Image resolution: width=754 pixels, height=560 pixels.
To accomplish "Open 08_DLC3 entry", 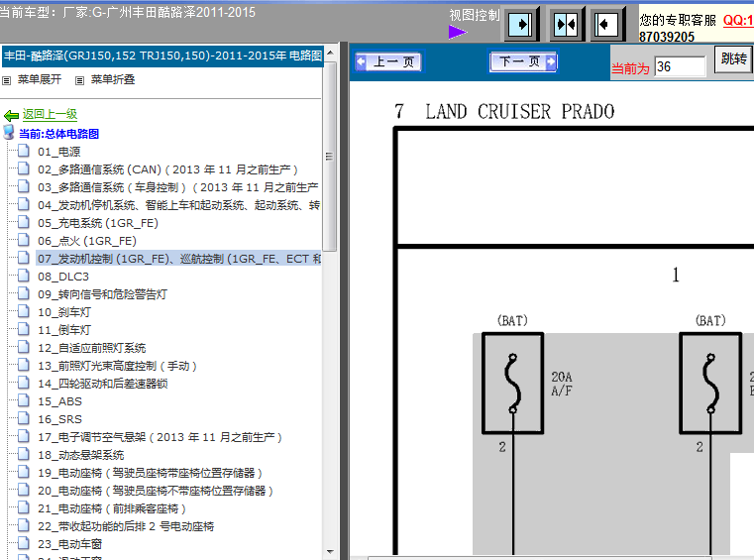I will pyautogui.click(x=63, y=277).
